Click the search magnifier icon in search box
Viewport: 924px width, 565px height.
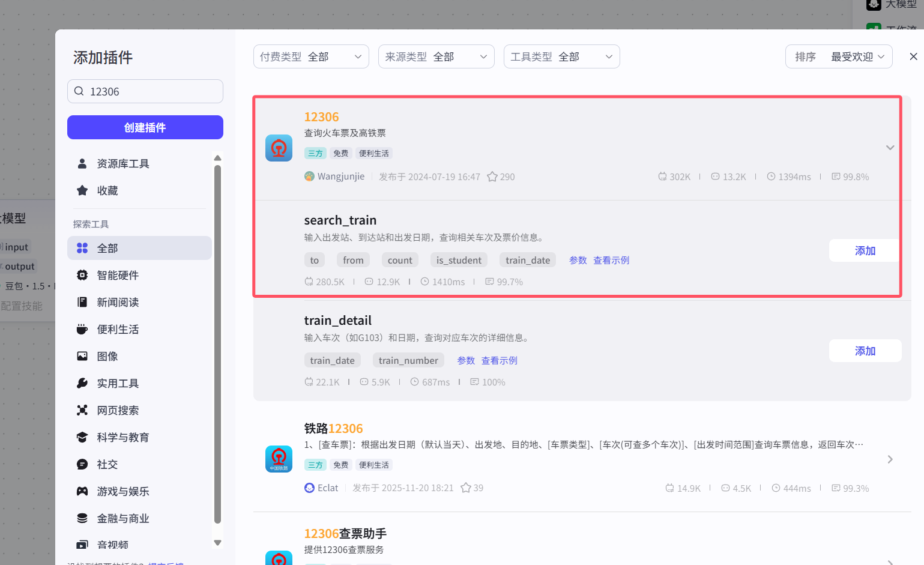pyautogui.click(x=79, y=91)
